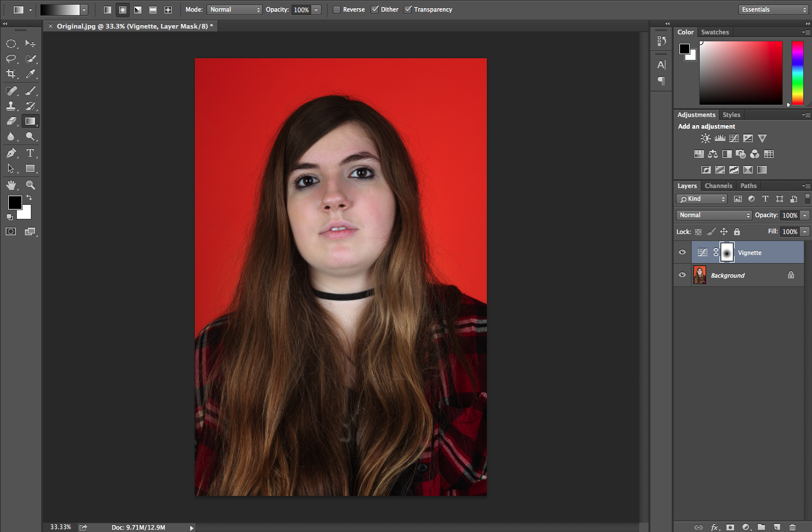Screen dimensions: 812x532
Task: Toggle the Transparency checkbox
Action: point(408,9)
